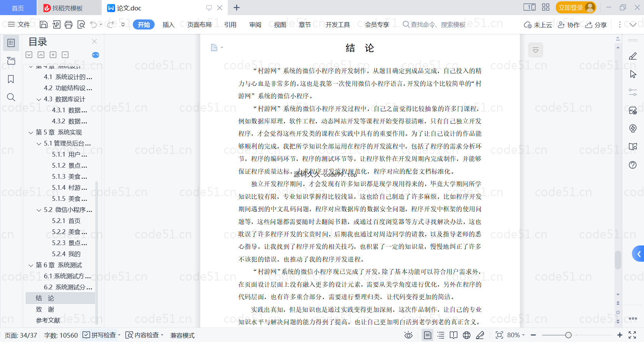Image resolution: width=644 pixels, height=342 pixels.
Task: Open the outline panel icon in left sidebar
Action: tap(11, 43)
